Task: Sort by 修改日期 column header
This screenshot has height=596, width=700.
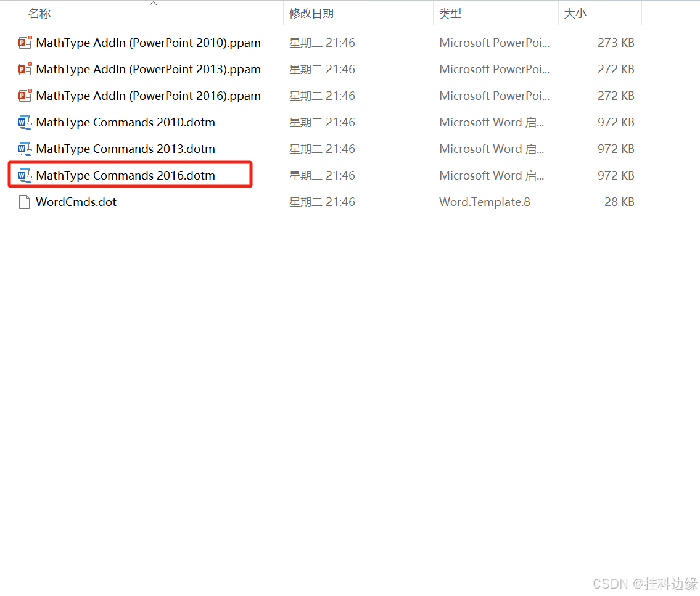Action: [311, 14]
